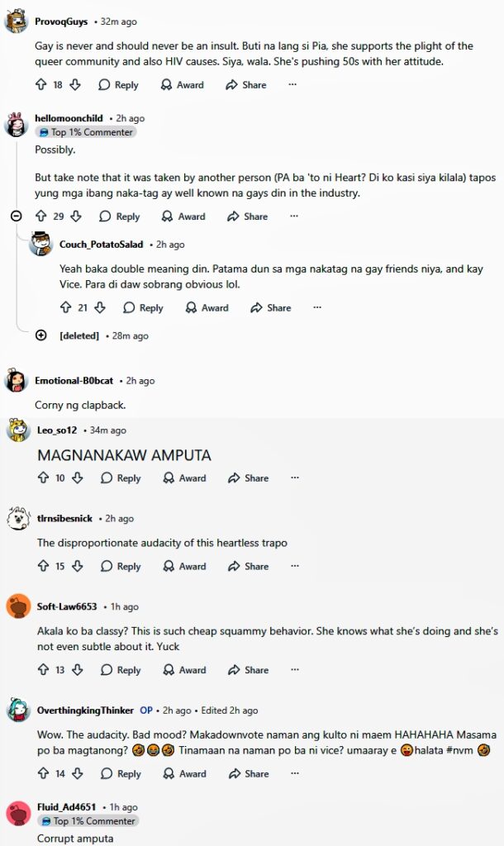Open more options on Couch_PotatoSalad's reply
The image size is (504, 846).
(317, 307)
